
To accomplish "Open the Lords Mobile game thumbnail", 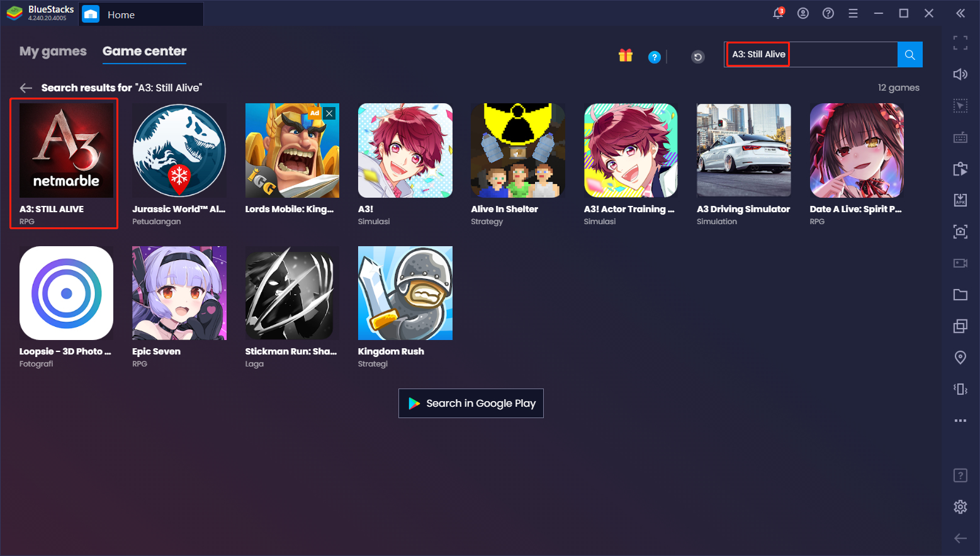I will pos(292,150).
